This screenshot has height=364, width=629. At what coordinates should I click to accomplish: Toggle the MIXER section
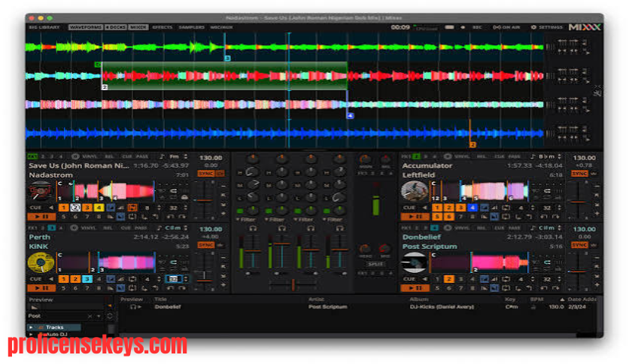[x=138, y=27]
